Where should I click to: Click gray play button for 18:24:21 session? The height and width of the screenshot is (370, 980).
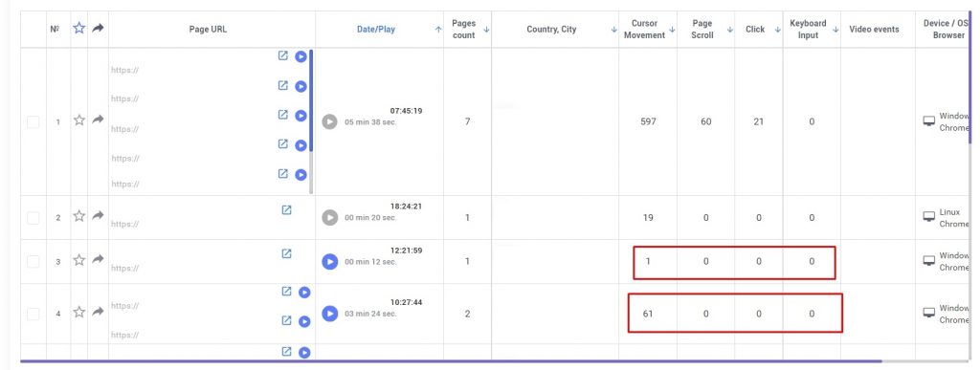[x=330, y=217]
